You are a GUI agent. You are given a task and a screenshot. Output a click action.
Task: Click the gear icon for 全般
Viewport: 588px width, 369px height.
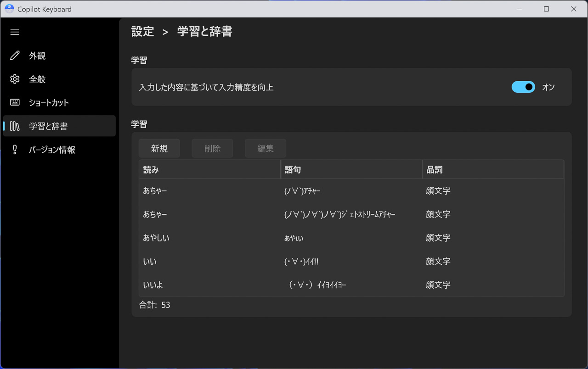tap(15, 79)
